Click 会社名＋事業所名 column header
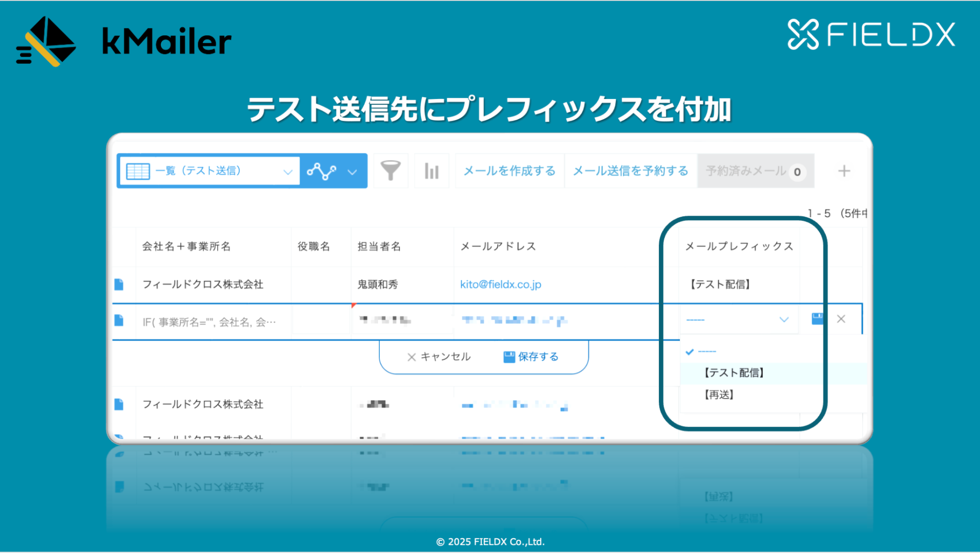The width and height of the screenshot is (980, 553). [186, 247]
